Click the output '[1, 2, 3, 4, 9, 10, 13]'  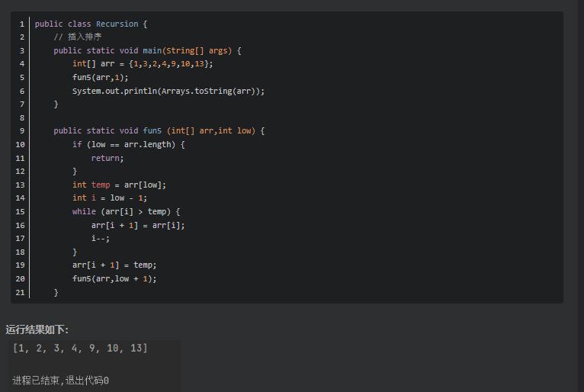click(x=80, y=348)
